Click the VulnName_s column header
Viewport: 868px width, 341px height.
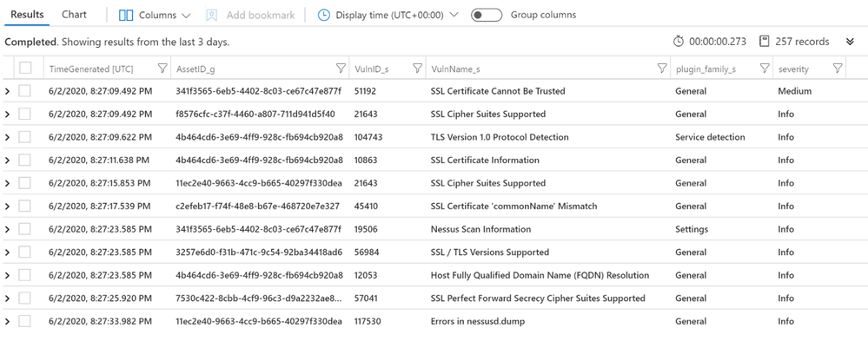click(x=455, y=69)
